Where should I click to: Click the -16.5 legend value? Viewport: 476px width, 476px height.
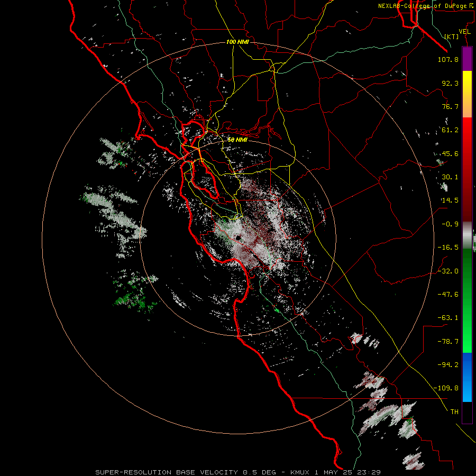coord(448,248)
